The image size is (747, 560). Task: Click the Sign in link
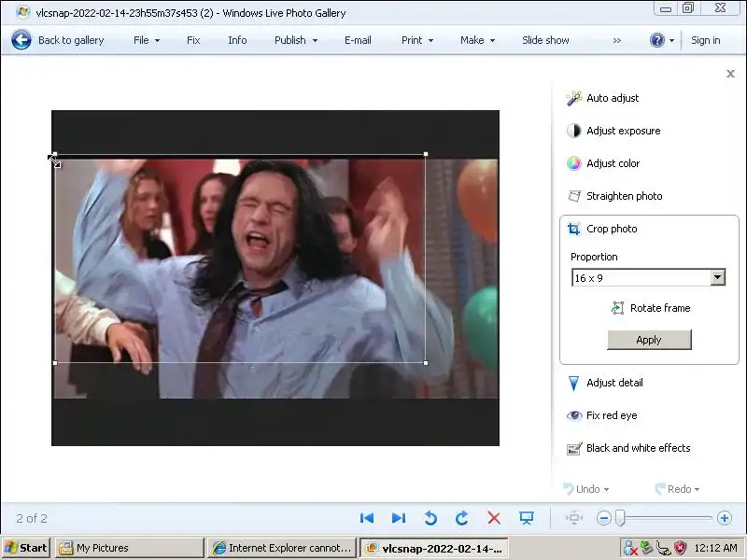point(706,40)
